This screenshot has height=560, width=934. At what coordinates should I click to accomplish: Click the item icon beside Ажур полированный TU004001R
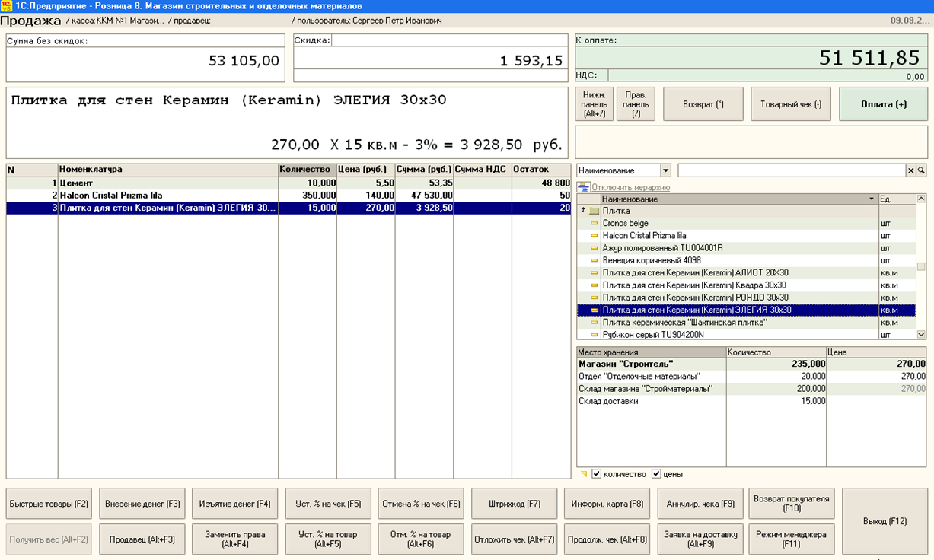click(595, 248)
